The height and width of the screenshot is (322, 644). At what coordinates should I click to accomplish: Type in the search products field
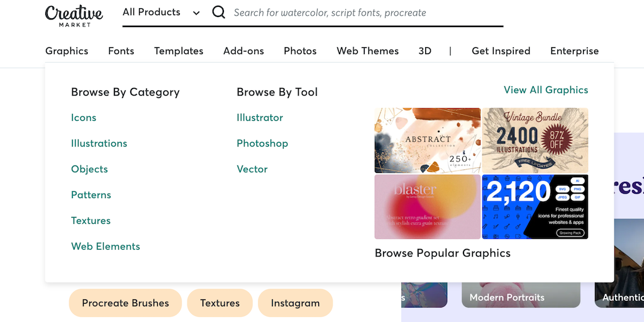[365, 13]
